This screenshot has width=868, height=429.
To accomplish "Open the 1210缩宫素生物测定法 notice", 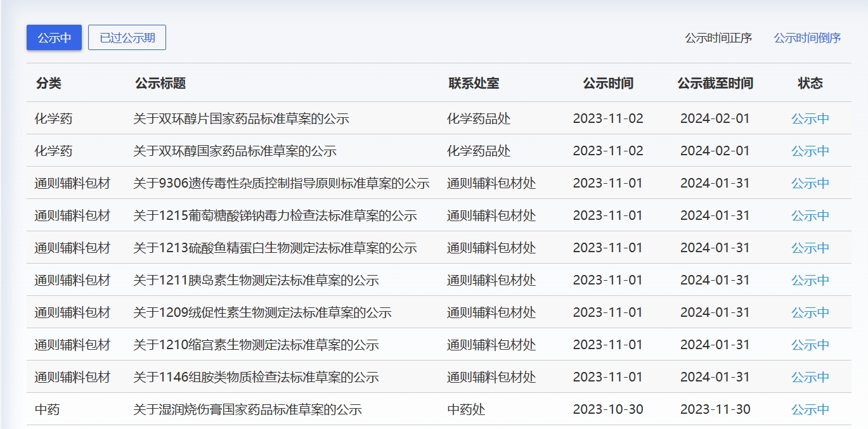I will pos(256,345).
